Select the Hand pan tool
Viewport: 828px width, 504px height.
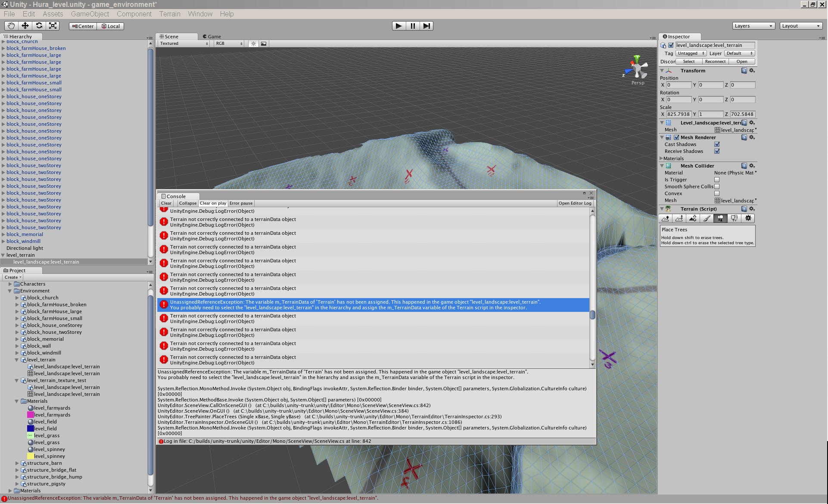pos(11,26)
